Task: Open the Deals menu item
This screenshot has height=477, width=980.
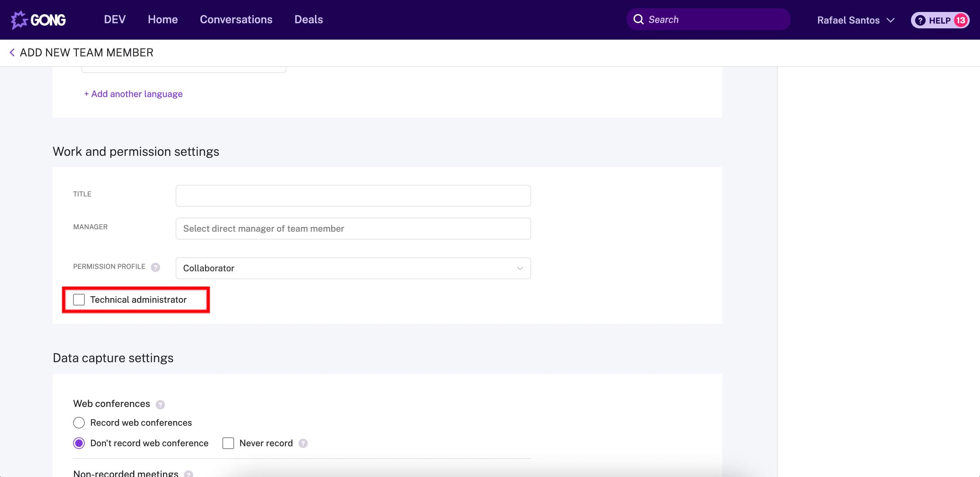Action: point(308,20)
